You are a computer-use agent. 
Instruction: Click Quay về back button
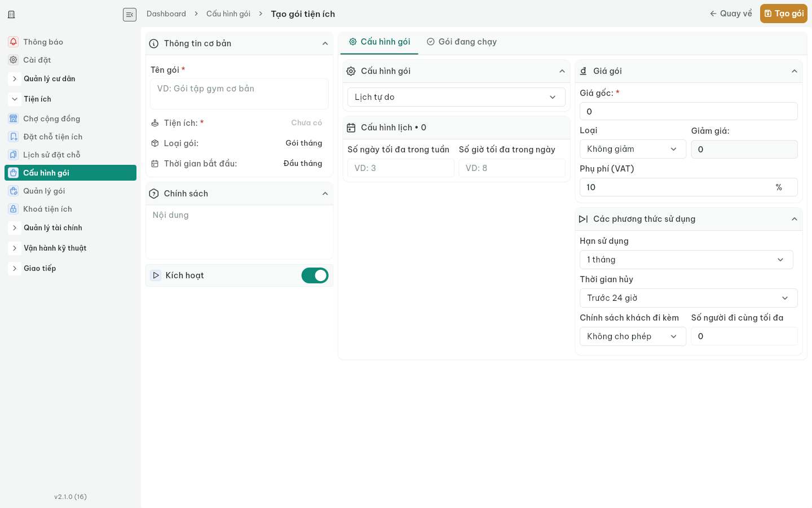(731, 14)
